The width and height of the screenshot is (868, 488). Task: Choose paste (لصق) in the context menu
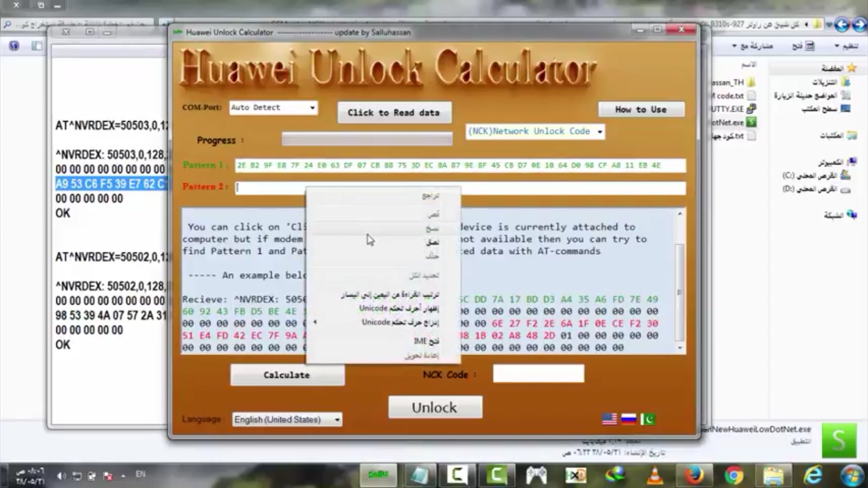point(432,242)
